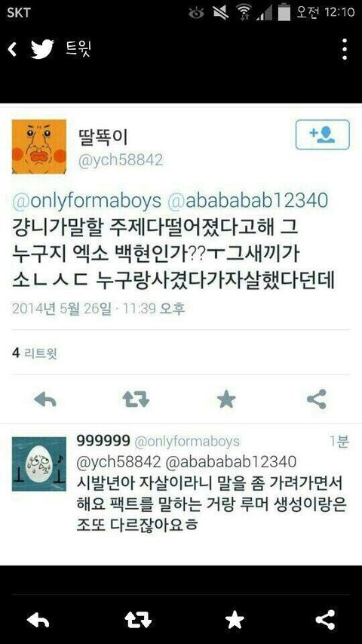Open @ych58842 handle under 딸뚝이
362x644 pixels.
click(x=120, y=160)
